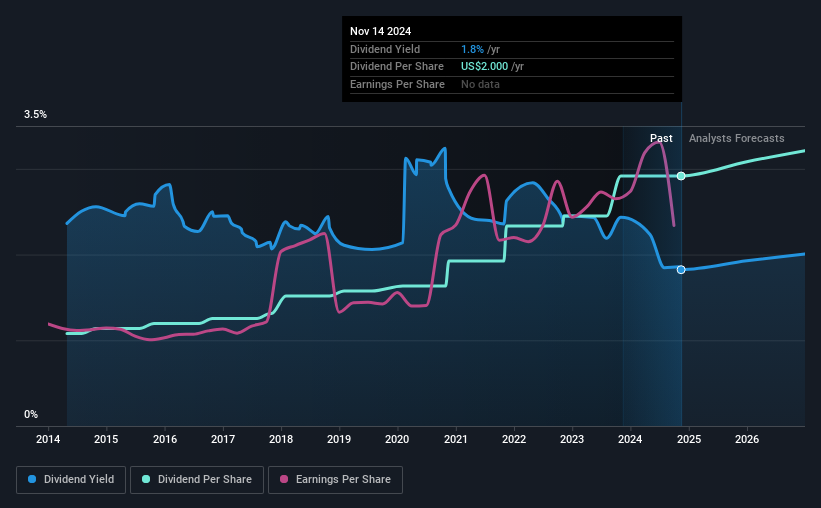Click the 2019 x-axis label
This screenshot has width=821, height=508.
tap(339, 439)
